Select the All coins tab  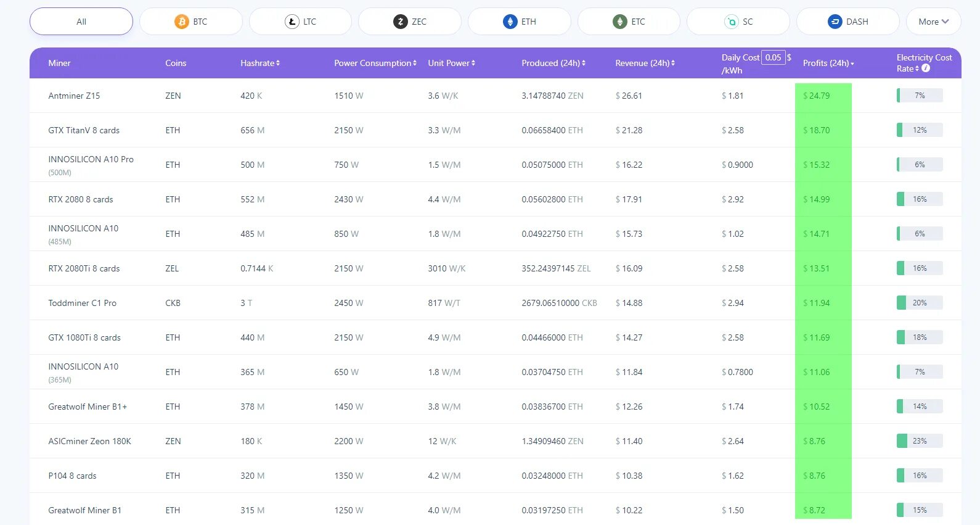click(x=81, y=22)
